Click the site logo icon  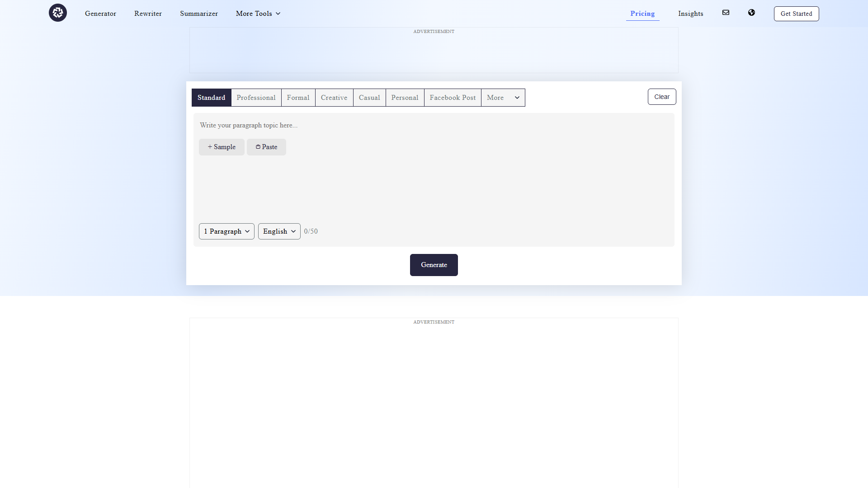(x=58, y=13)
